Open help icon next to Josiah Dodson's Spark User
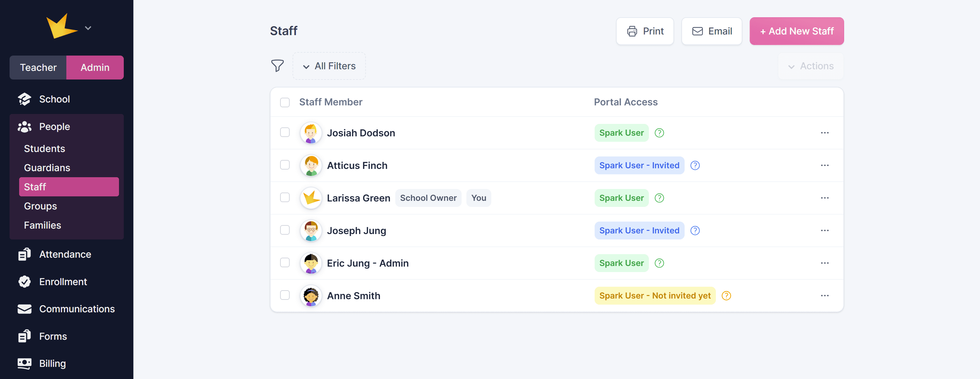 (x=659, y=133)
